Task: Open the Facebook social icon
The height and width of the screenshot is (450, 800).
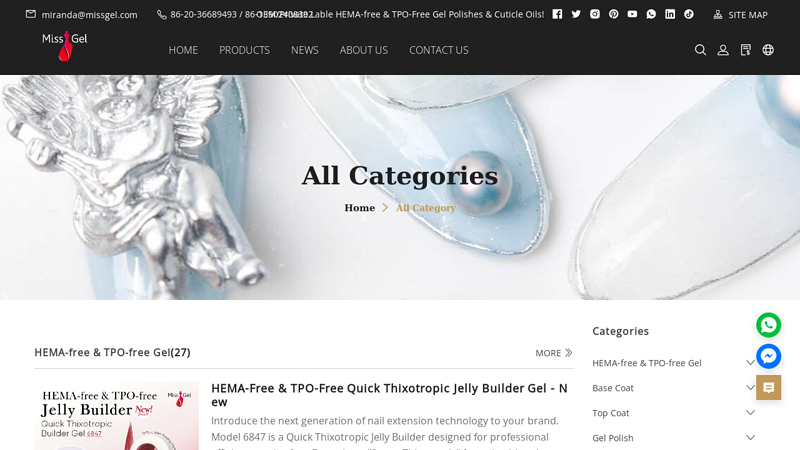Action: pyautogui.click(x=557, y=14)
